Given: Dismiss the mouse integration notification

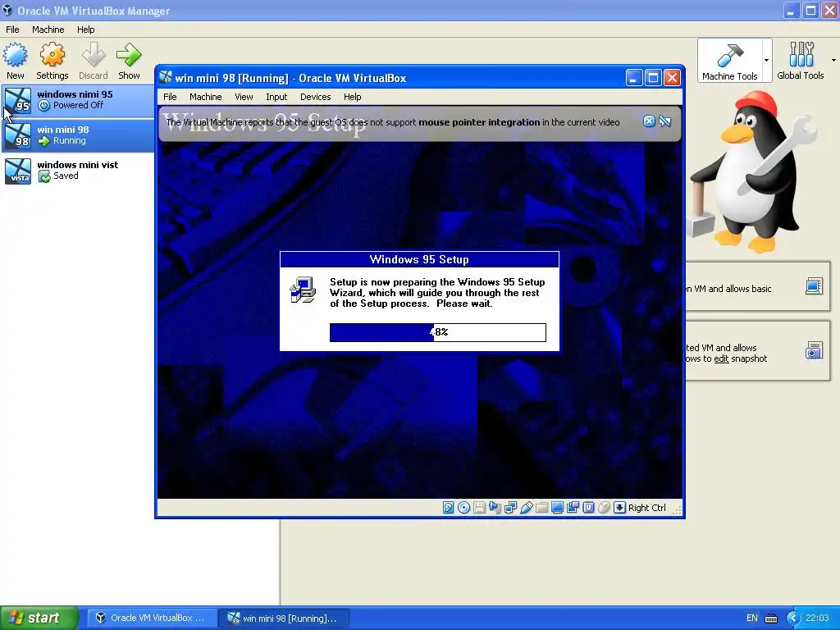Looking at the screenshot, I should [x=649, y=121].
